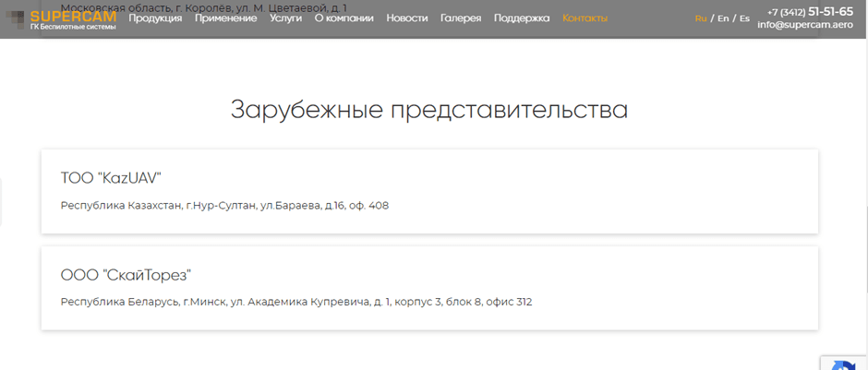Click the Зарубежные представительства heading
The width and height of the screenshot is (868, 370).
coord(429,110)
